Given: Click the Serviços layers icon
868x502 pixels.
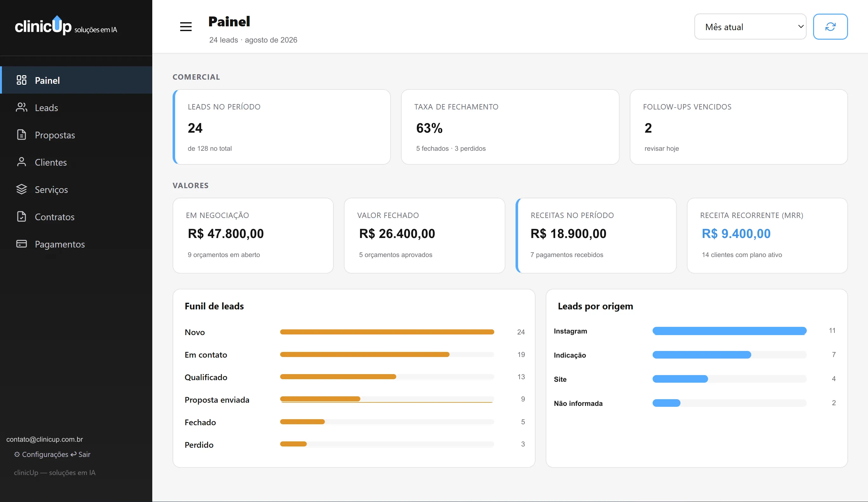Looking at the screenshot, I should pyautogui.click(x=21, y=189).
